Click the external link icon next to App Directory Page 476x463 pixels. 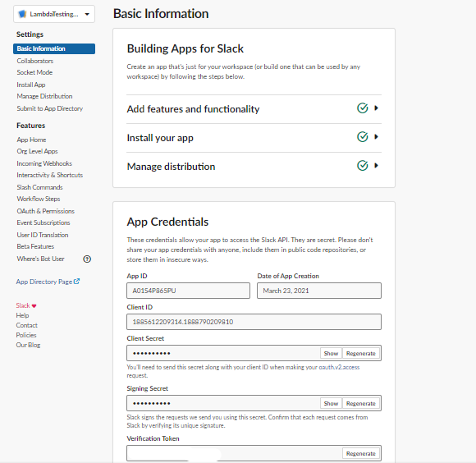(x=76, y=282)
